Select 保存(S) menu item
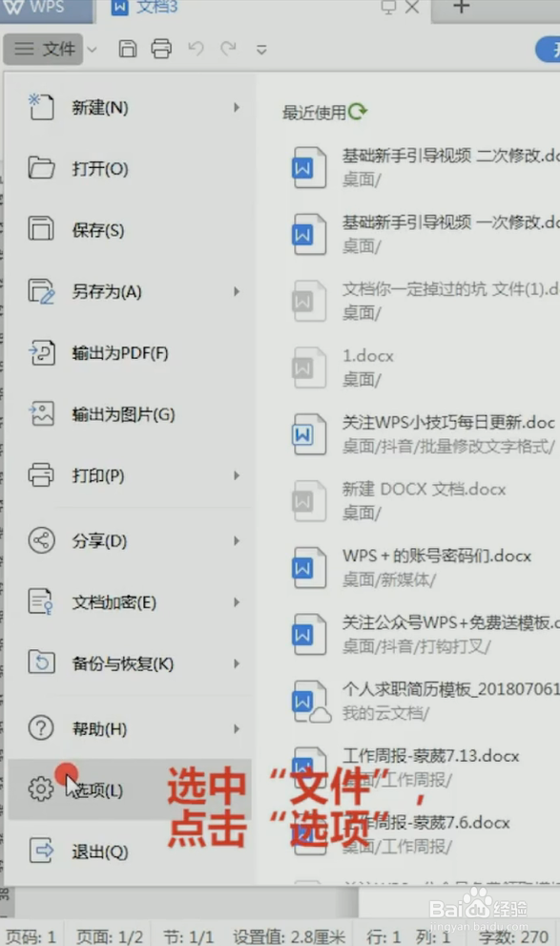This screenshot has height=946, width=560. pyautogui.click(x=131, y=229)
